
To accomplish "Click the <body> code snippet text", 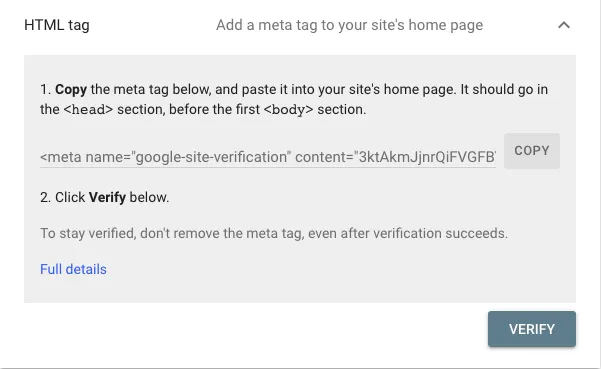I will (x=288, y=110).
